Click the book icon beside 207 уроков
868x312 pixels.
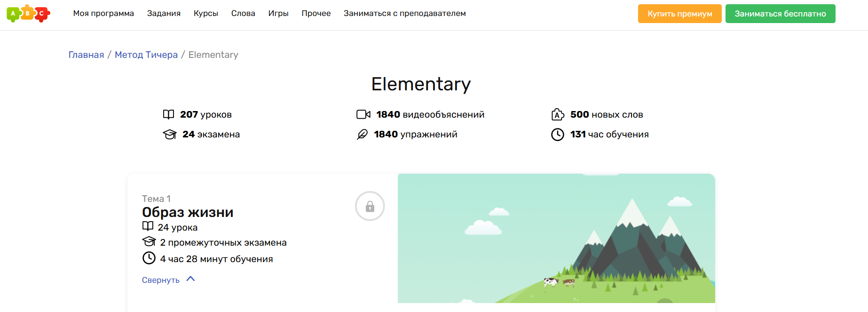(x=168, y=114)
